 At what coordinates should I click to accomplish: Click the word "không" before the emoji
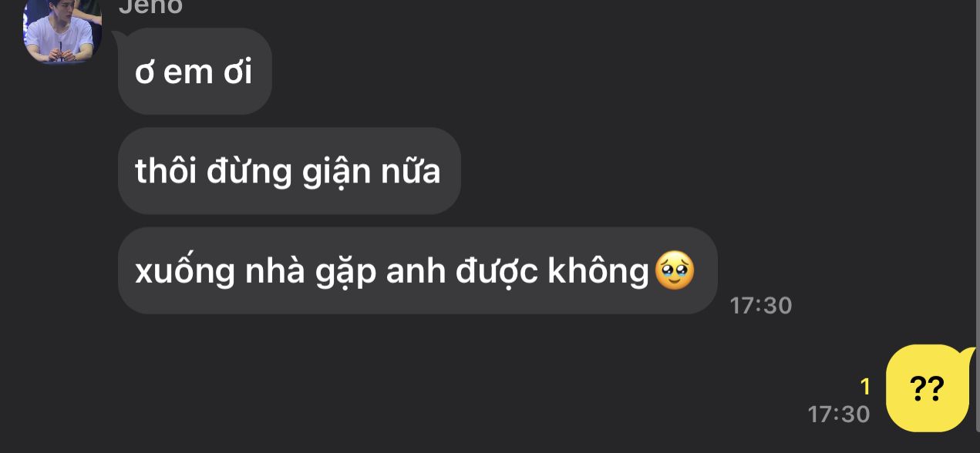point(598,271)
